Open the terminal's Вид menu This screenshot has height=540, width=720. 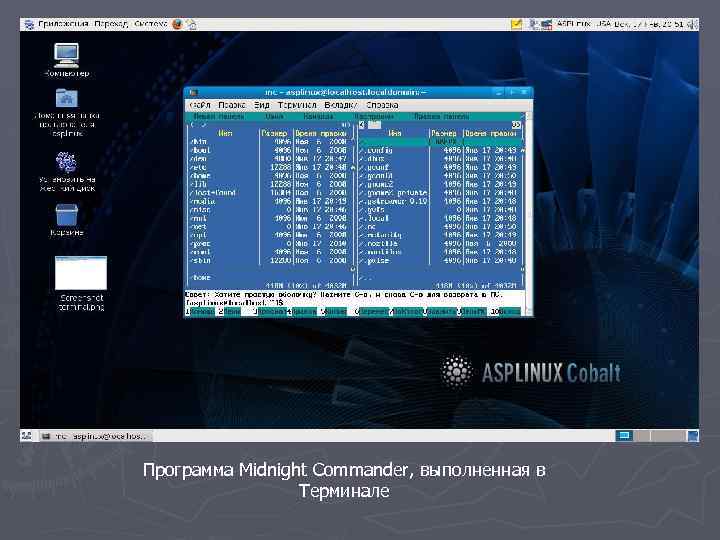coord(262,105)
